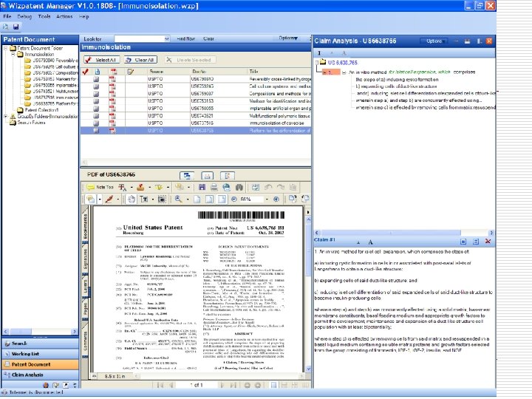The height and width of the screenshot is (399, 532).
Task: Click the print icon in PDF toolbar
Action: coord(214,187)
